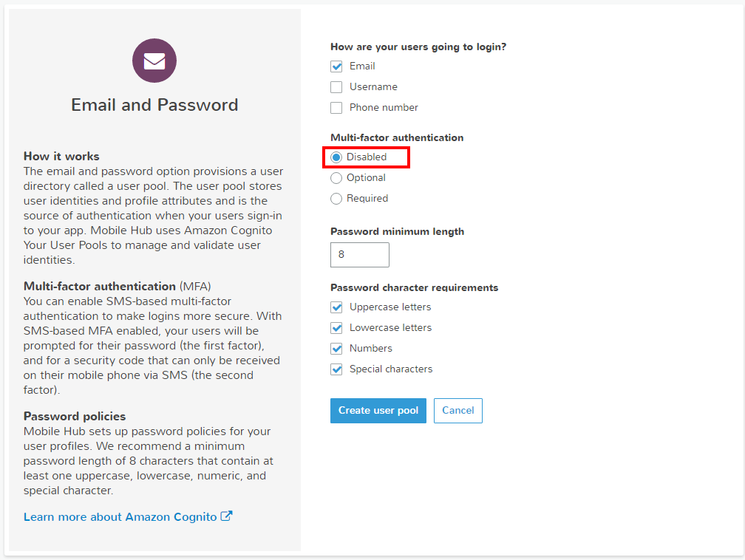Select the Disabled MFA radio button

coord(336,157)
